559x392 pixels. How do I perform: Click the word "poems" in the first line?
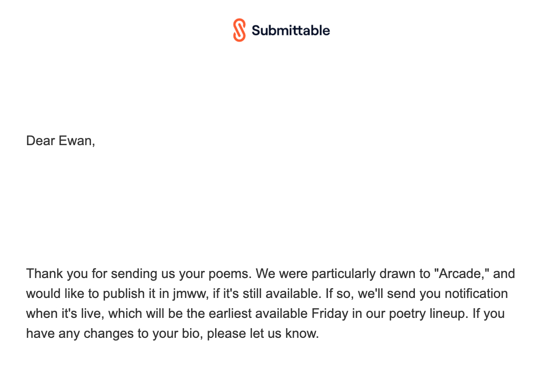point(233,273)
